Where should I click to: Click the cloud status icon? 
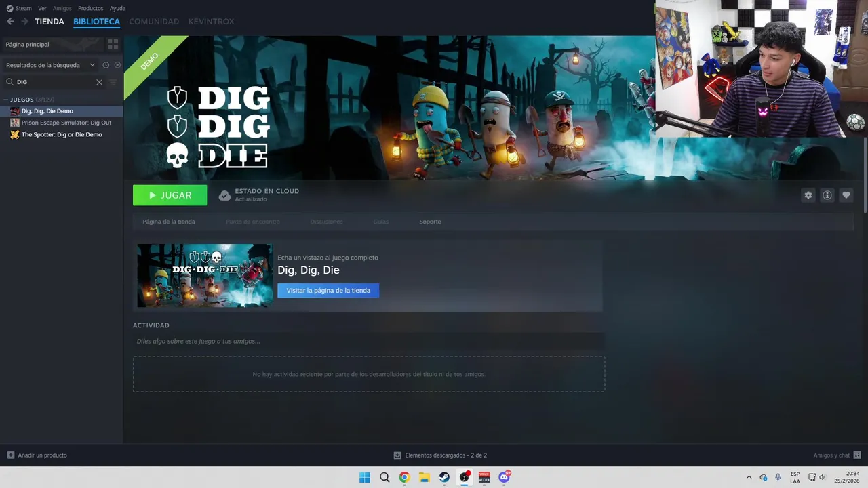tap(224, 195)
